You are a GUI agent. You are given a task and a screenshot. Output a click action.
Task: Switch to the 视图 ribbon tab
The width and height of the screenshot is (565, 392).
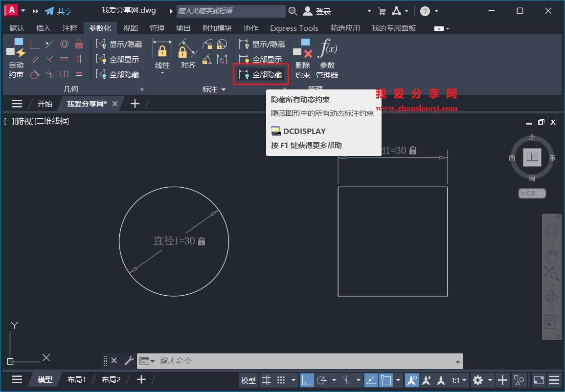[x=130, y=28]
